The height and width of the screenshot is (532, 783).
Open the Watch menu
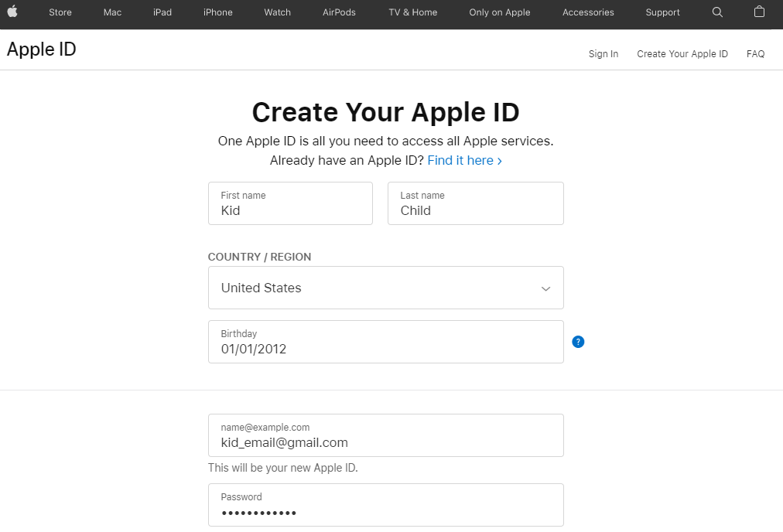tap(277, 12)
